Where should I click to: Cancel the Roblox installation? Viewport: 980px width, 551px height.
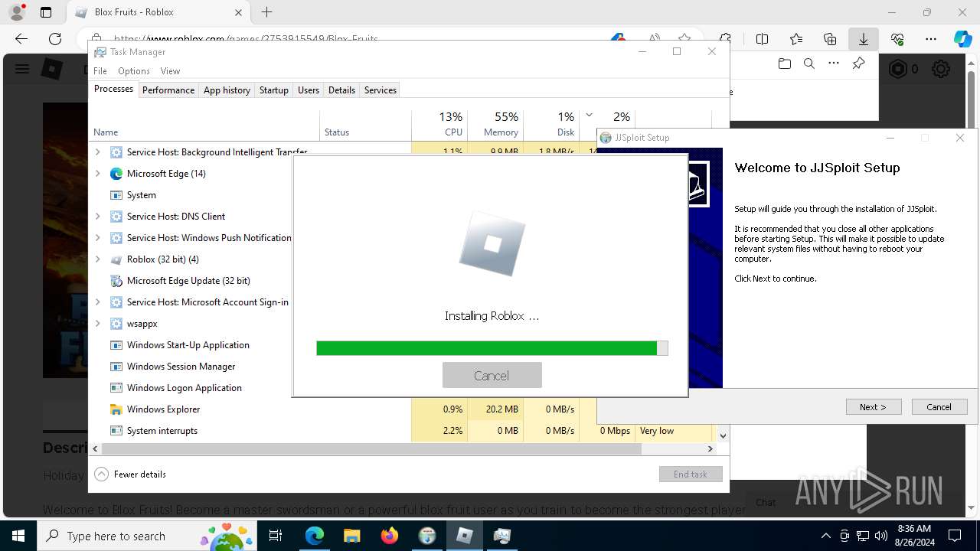pyautogui.click(x=492, y=375)
